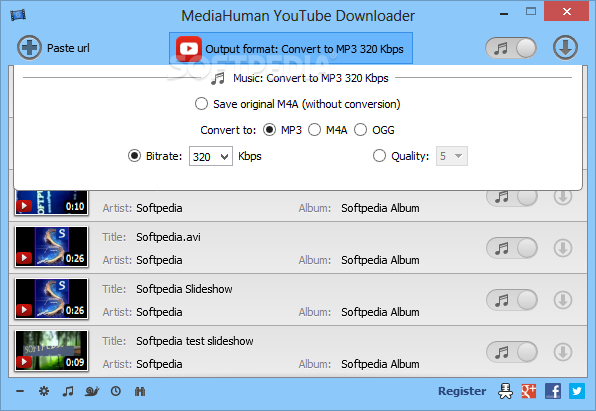Open the Twitter share icon
596x411 pixels.
pyautogui.click(x=577, y=391)
